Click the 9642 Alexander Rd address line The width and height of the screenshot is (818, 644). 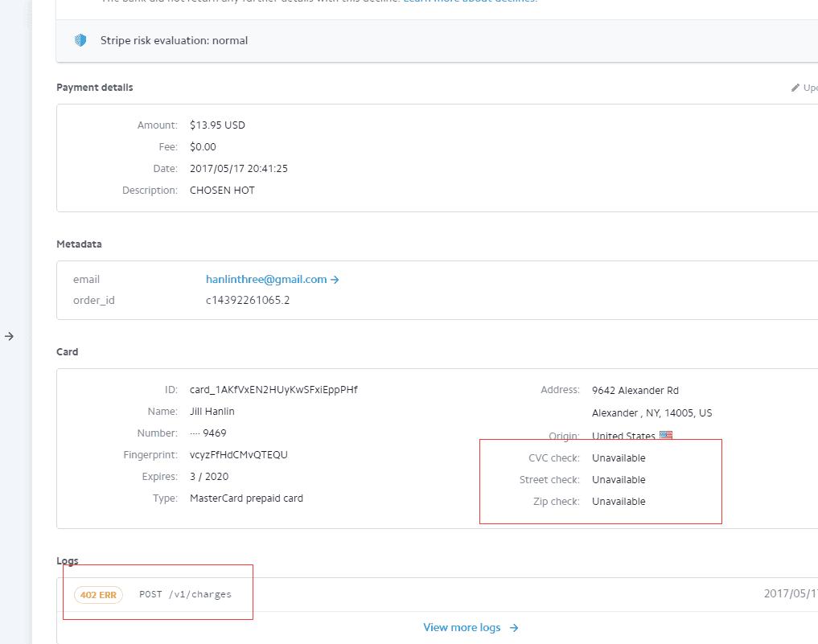point(635,391)
